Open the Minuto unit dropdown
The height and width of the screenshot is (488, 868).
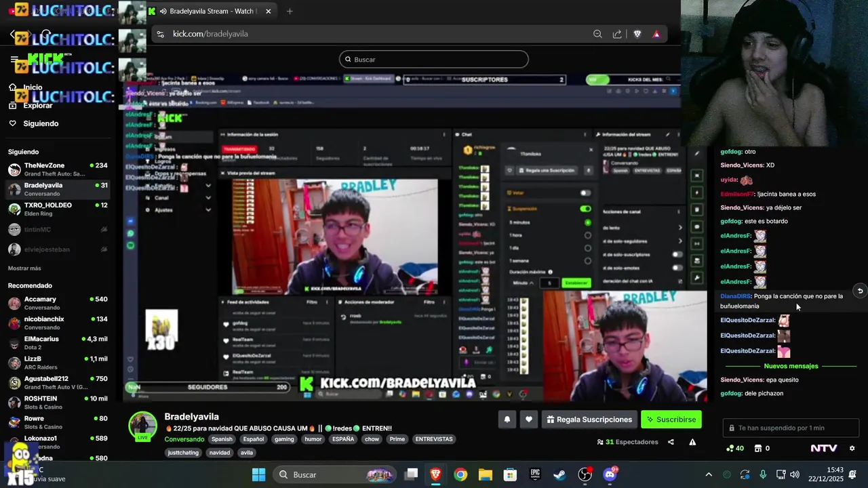point(522,283)
